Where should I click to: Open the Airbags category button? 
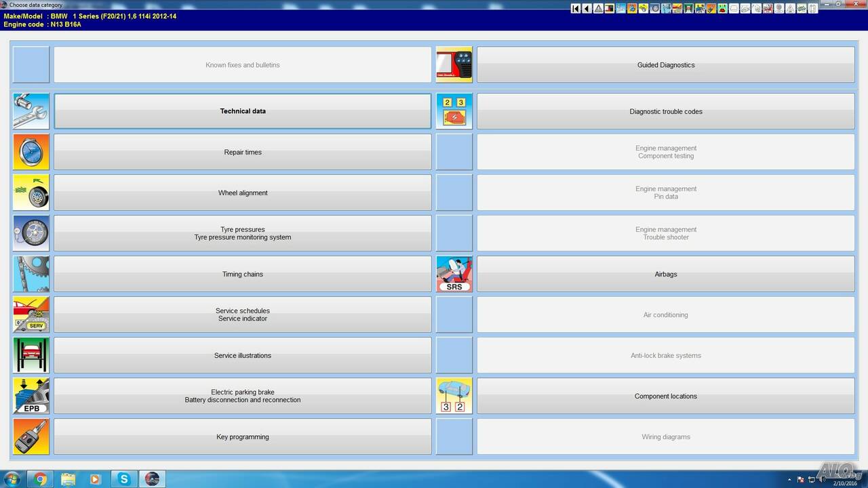pos(666,274)
